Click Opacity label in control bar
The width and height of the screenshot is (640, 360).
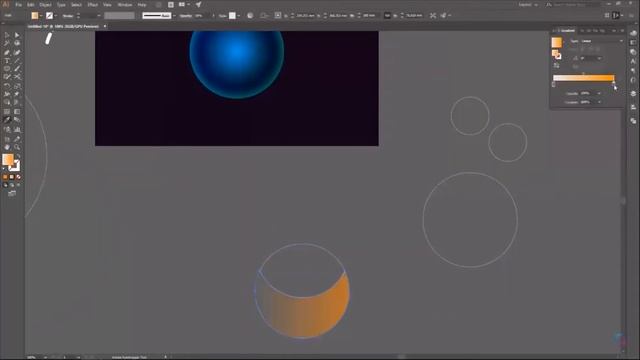[186, 16]
